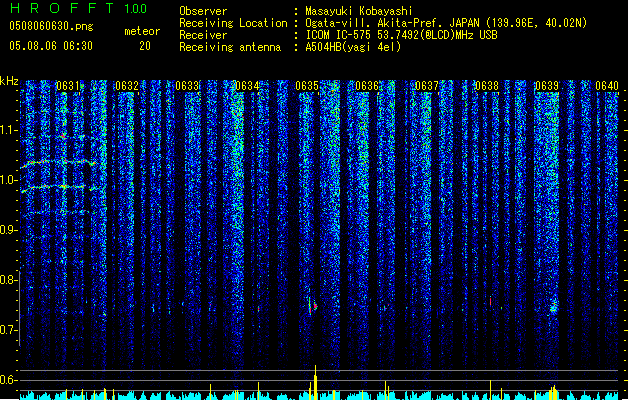Click the HROFFT 1.0.0 title text
Viewport: 629px width, 400px height.
pos(78,8)
